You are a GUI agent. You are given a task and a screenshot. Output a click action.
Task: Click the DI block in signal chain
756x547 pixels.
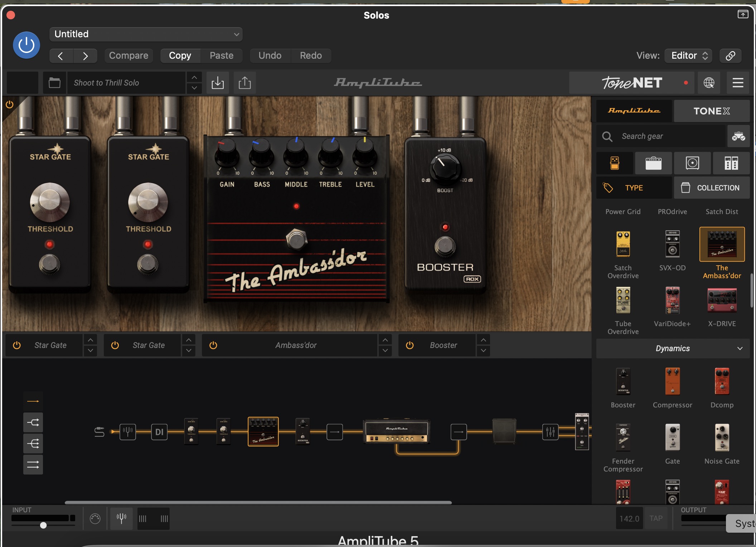coord(159,432)
